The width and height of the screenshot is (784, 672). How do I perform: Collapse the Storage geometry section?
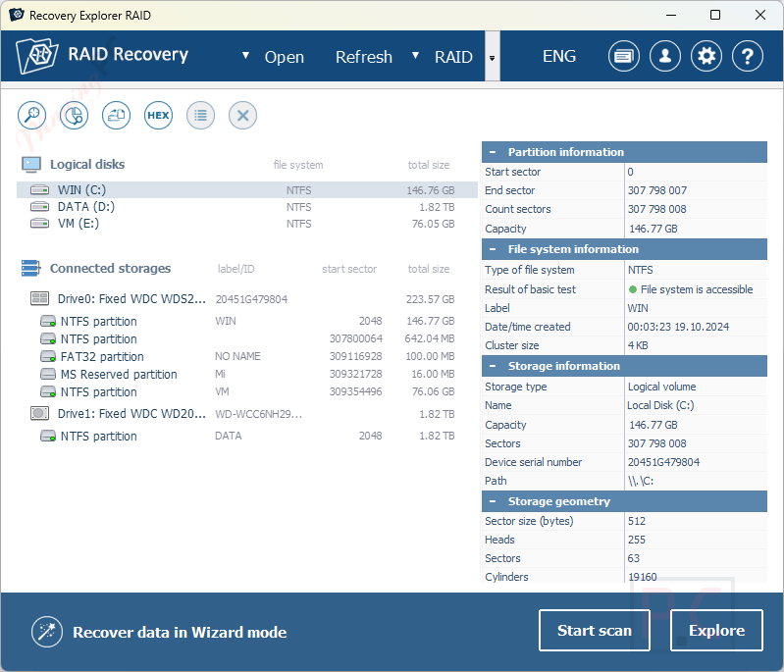coord(493,501)
